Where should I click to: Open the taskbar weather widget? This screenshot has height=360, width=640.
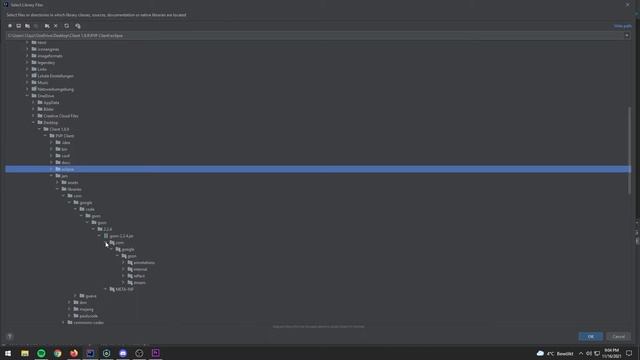pyautogui.click(x=555, y=353)
